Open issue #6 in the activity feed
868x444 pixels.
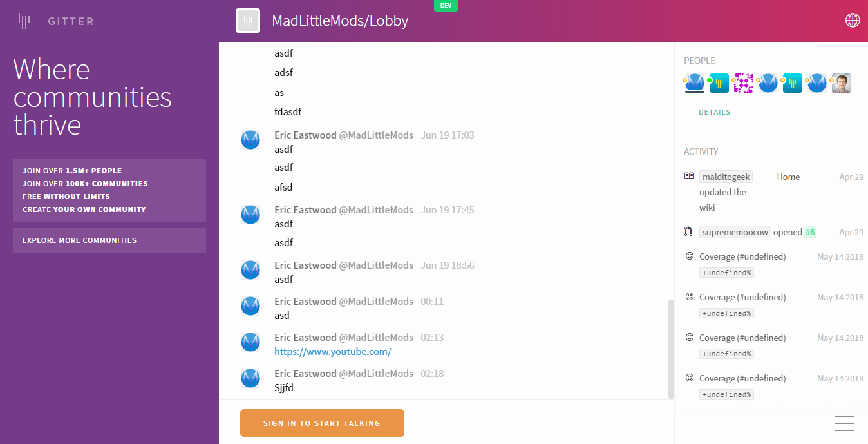pos(810,232)
